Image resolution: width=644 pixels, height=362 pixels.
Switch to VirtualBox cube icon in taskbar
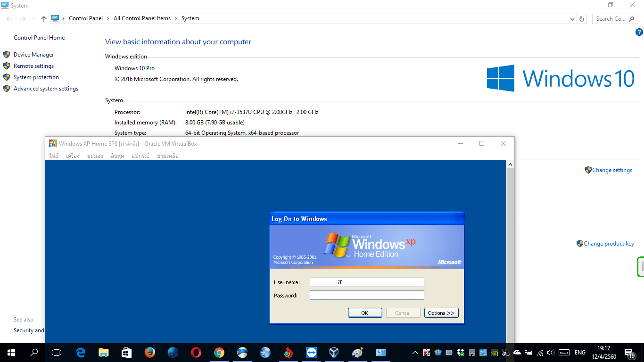coord(334,352)
